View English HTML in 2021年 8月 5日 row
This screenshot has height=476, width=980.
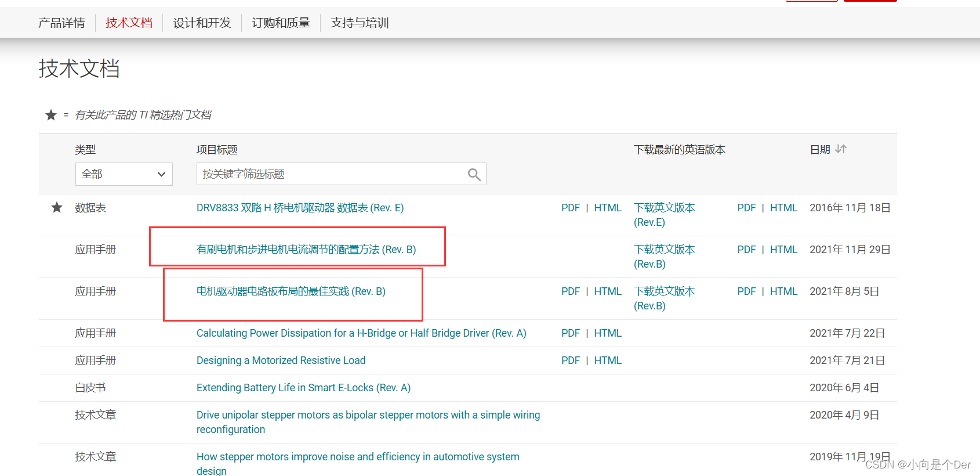[x=783, y=291]
